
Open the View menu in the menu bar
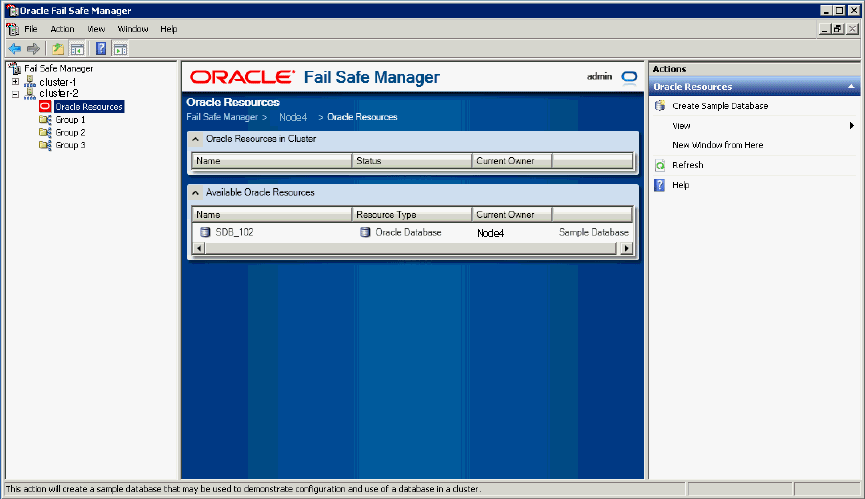[x=96, y=29]
